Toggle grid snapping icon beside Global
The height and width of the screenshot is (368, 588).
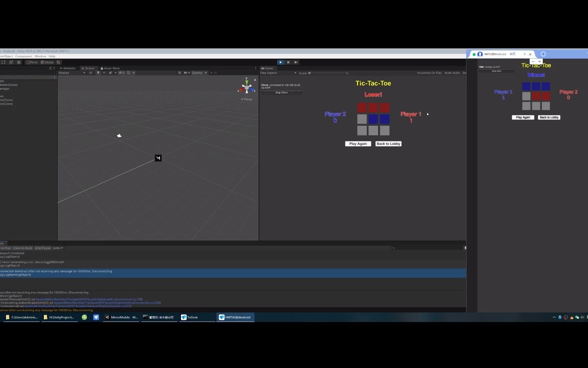tap(59, 62)
